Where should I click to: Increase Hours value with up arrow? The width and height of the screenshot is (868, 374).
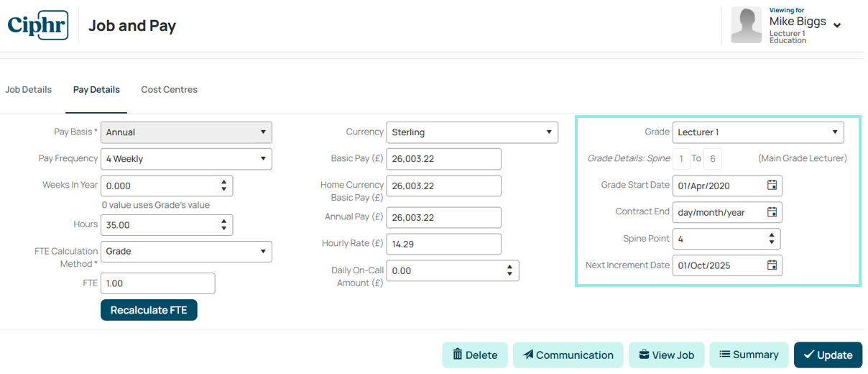click(224, 222)
